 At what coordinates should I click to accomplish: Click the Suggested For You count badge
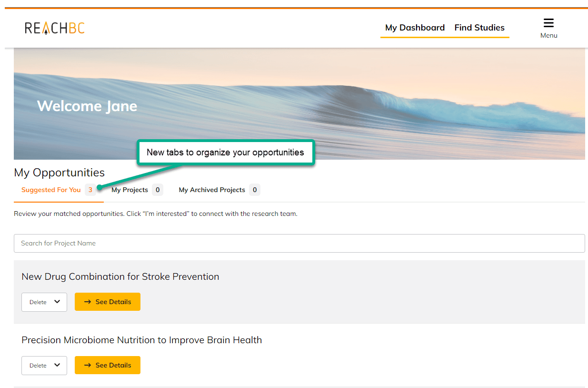pos(90,190)
